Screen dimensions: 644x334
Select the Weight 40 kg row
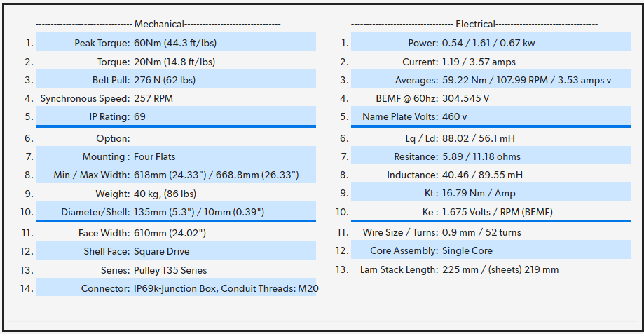[x=175, y=194]
